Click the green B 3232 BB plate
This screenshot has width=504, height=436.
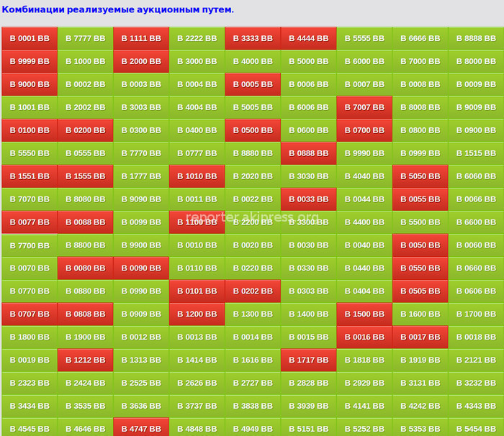pyautogui.click(x=476, y=383)
